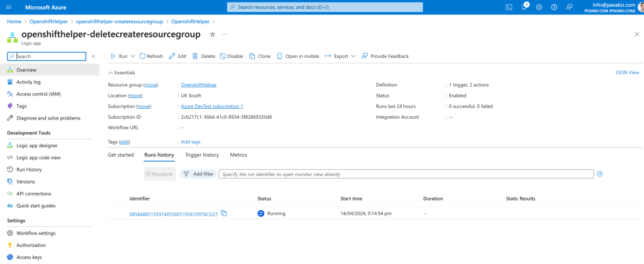This screenshot has height=264, width=644.
Task: Focus the top search resources bar
Action: (325, 8)
